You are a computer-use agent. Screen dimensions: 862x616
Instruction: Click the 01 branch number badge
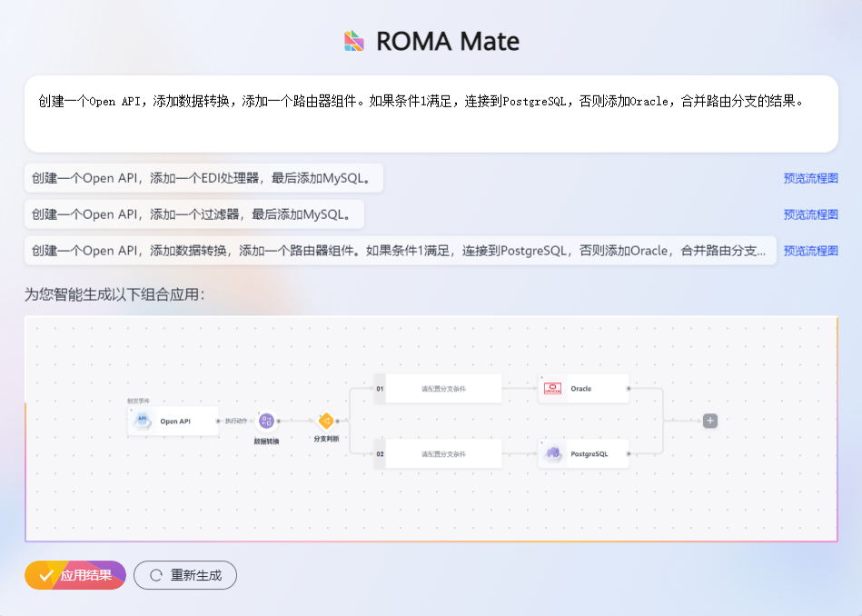[380, 388]
